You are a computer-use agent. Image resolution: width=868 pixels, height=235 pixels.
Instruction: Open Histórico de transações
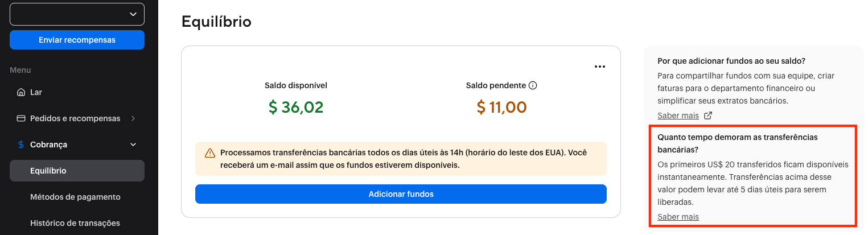click(x=75, y=223)
